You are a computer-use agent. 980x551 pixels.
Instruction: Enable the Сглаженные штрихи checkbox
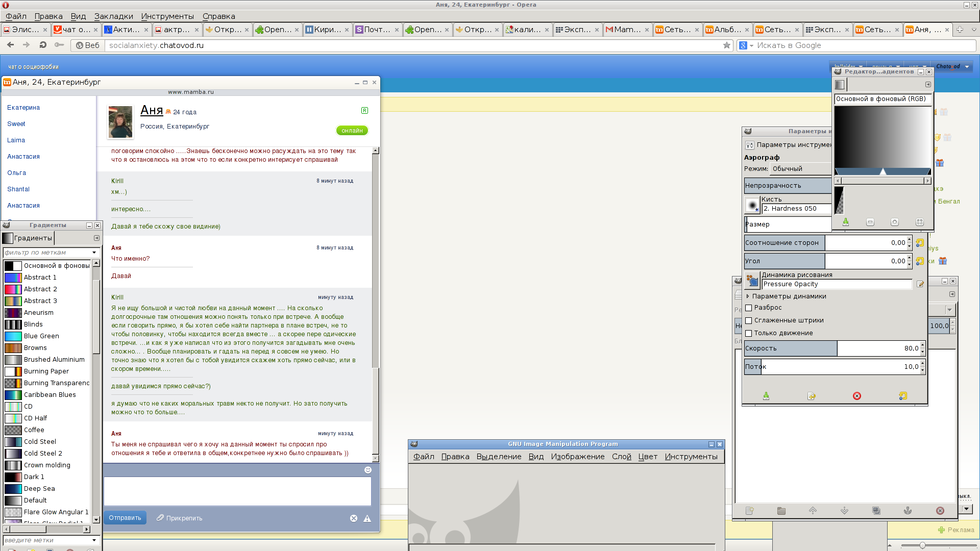click(749, 320)
